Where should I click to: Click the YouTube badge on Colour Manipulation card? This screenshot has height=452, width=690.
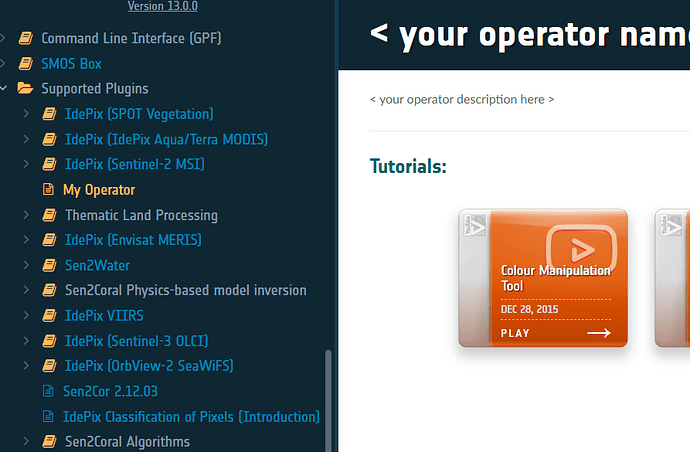point(474,225)
